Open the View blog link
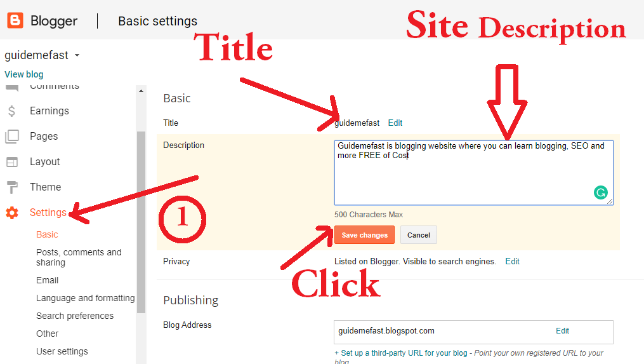 click(24, 74)
